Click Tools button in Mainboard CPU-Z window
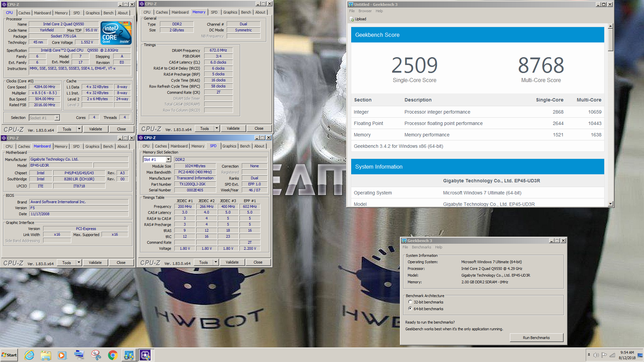 click(x=66, y=262)
